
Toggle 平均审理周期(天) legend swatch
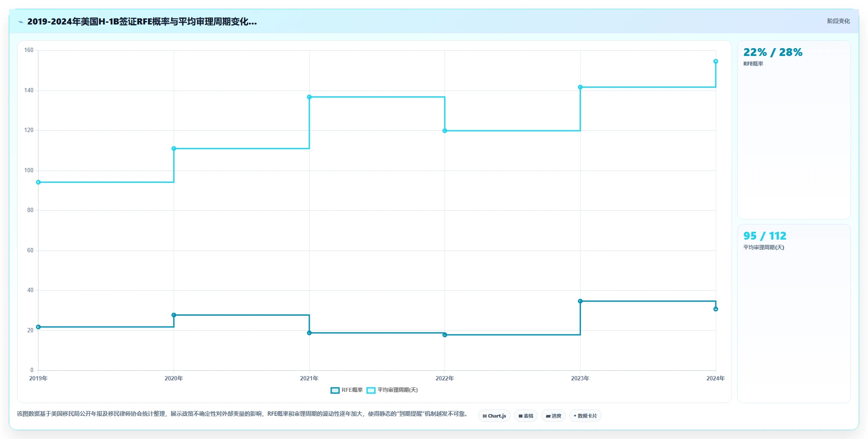(371, 390)
